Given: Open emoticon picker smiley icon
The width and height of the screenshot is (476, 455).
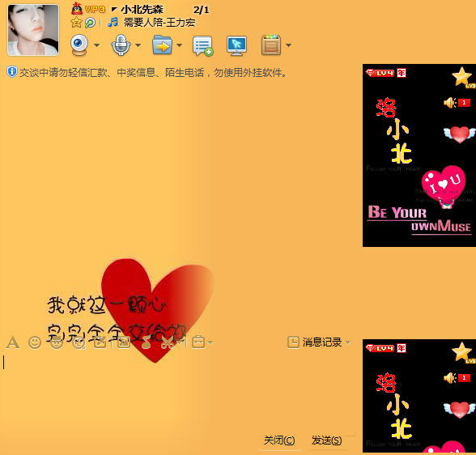Looking at the screenshot, I should point(35,342).
